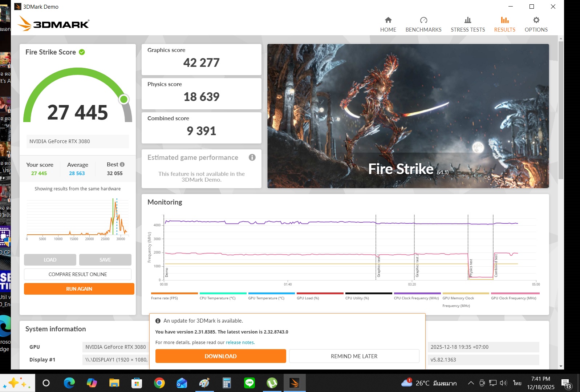Viewport: 580px width, 392px height.
Task: Open the release notes link
Action: click(x=240, y=343)
